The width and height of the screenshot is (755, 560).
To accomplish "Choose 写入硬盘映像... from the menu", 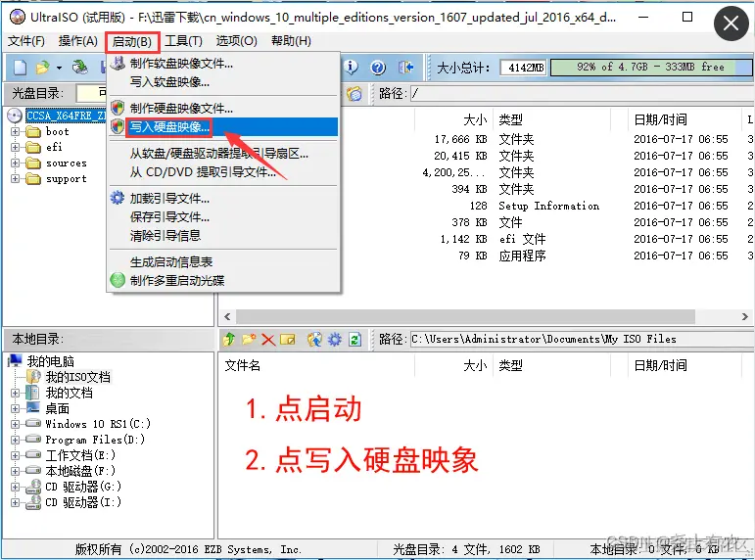I will click(224, 127).
